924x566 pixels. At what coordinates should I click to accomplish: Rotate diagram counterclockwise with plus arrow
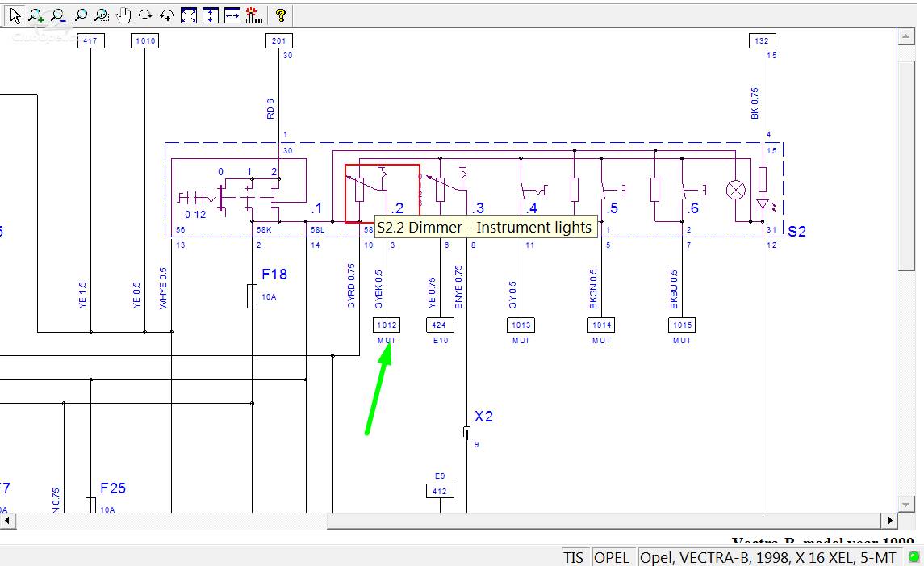(167, 16)
